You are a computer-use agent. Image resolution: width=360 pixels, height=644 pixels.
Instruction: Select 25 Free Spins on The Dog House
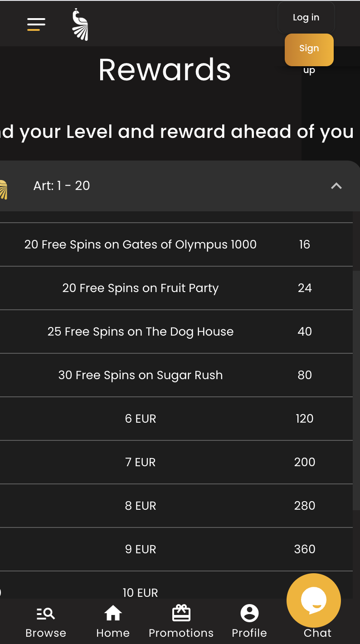point(141,332)
